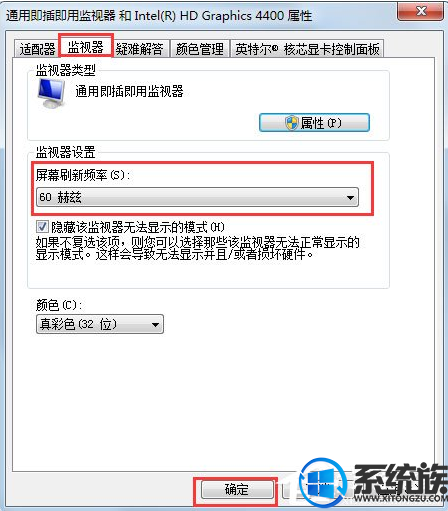Image resolution: width=448 pixels, height=511 pixels.
Task: Confirm with the 确定 button
Action: coord(236,490)
